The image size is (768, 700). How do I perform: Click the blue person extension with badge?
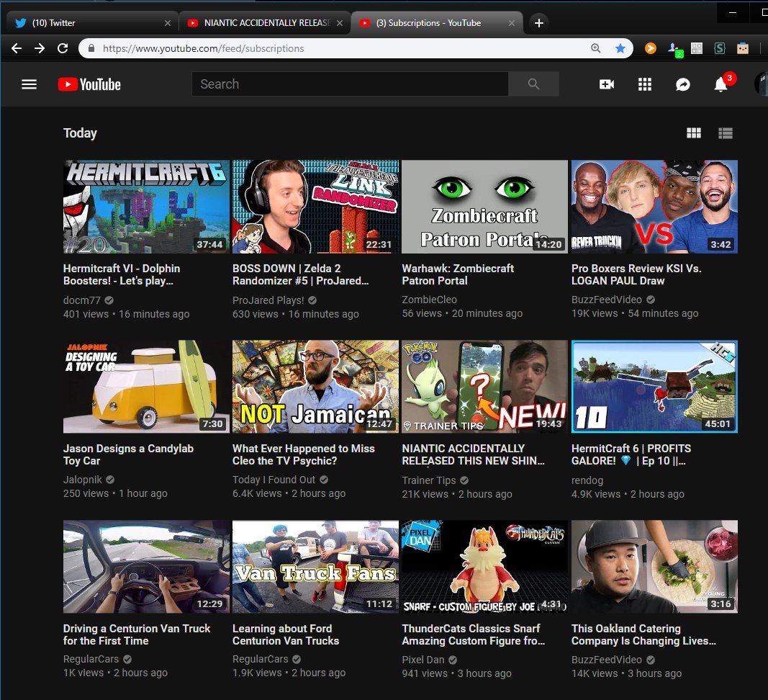(x=675, y=48)
